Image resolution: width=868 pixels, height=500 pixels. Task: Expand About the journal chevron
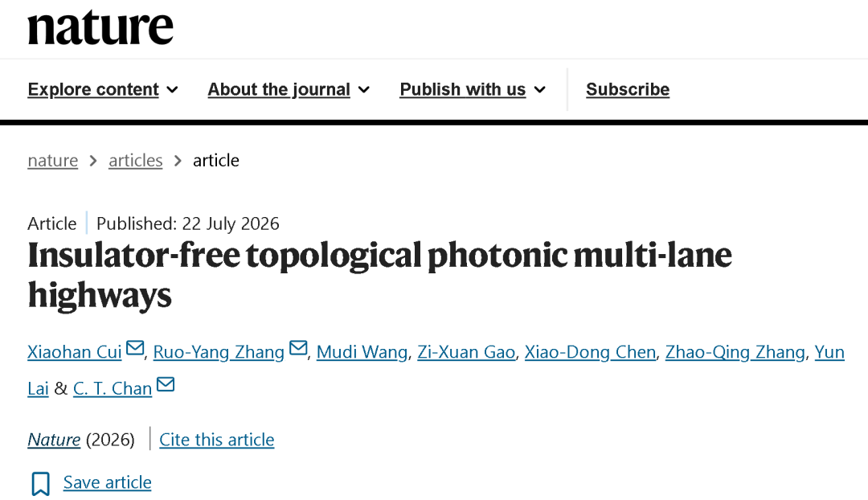click(x=364, y=90)
